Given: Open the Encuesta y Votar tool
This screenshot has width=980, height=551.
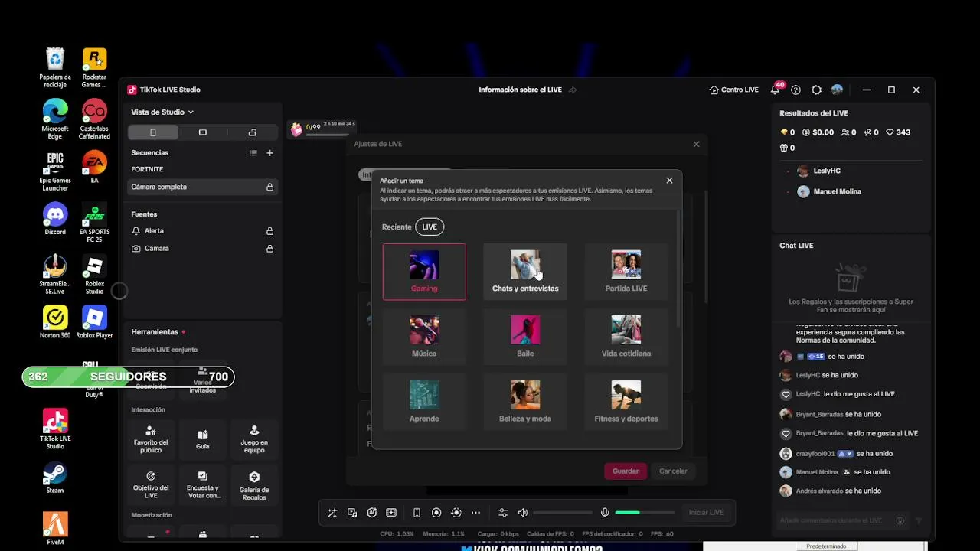Looking at the screenshot, I should pyautogui.click(x=203, y=484).
